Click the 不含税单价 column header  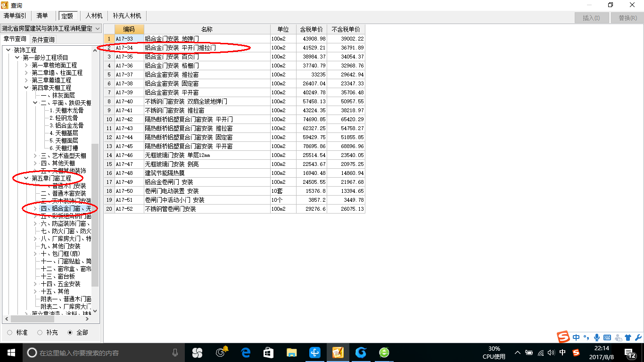coord(346,29)
